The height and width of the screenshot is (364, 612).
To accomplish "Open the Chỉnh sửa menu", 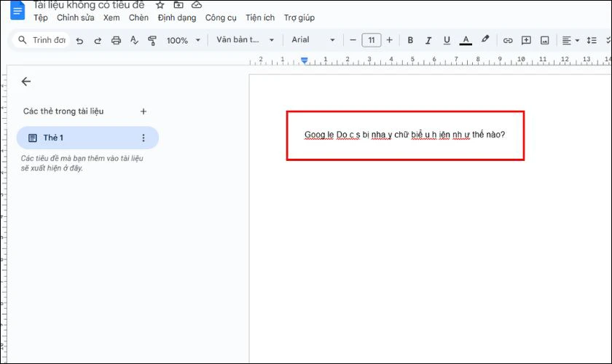I will coord(75,17).
